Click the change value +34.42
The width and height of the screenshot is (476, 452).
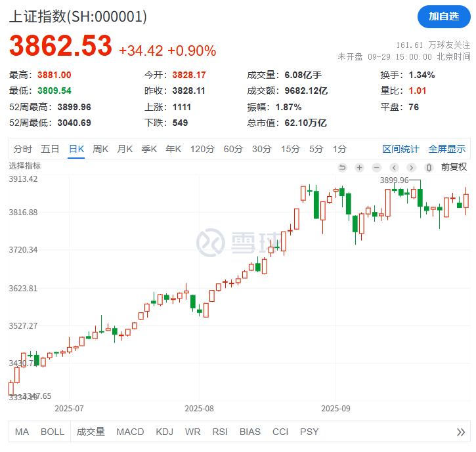click(141, 51)
